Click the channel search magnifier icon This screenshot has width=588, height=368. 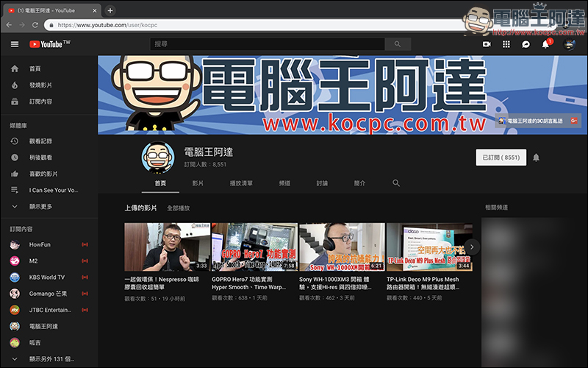[396, 183]
